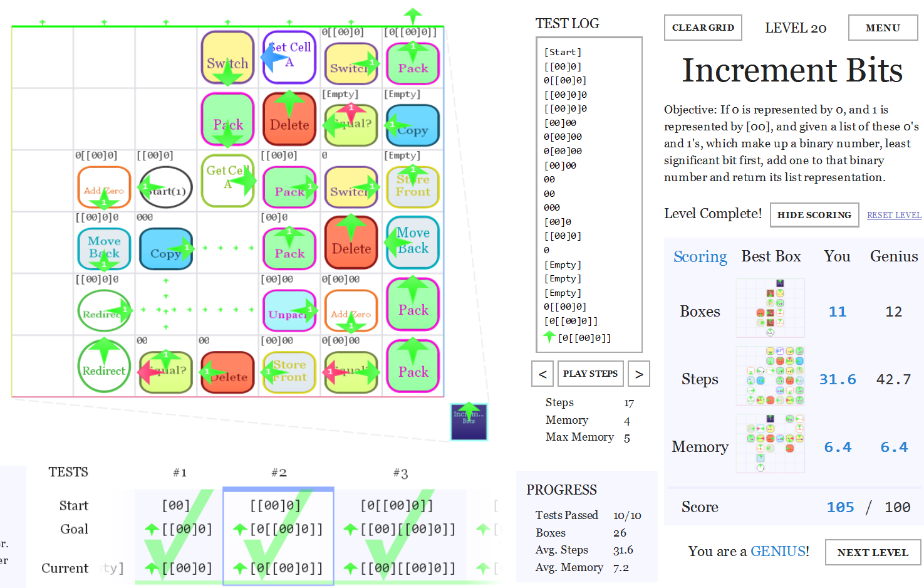Hide the scoring panel
The width and height of the screenshot is (924, 588).
pos(814,215)
